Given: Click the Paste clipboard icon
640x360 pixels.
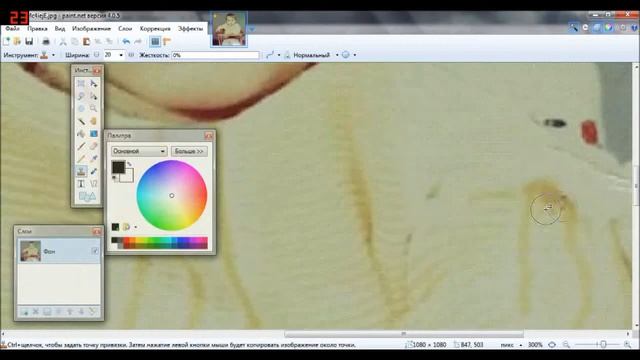Looking at the screenshot, I should coord(86,41).
